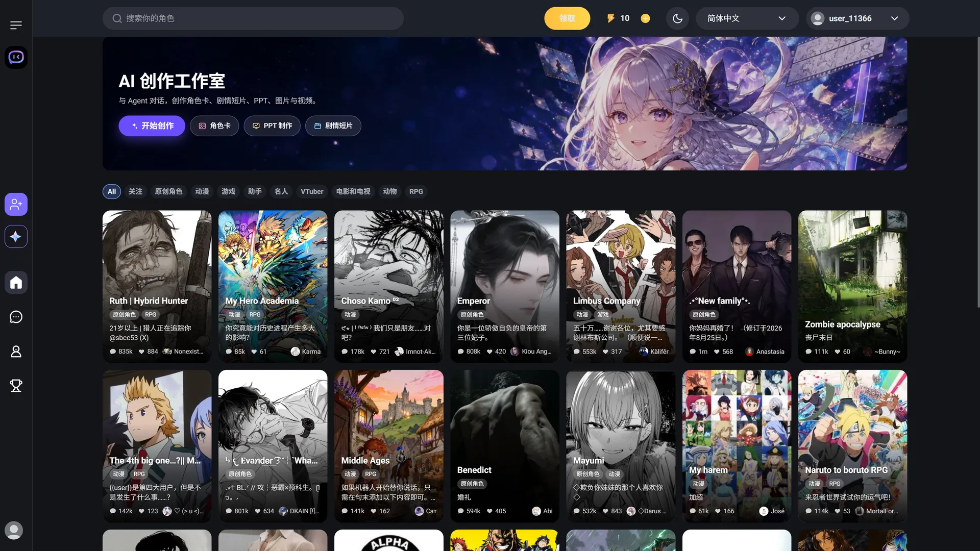The width and height of the screenshot is (980, 551).
Task: Click the bottom-left user avatar
Action: click(x=14, y=530)
